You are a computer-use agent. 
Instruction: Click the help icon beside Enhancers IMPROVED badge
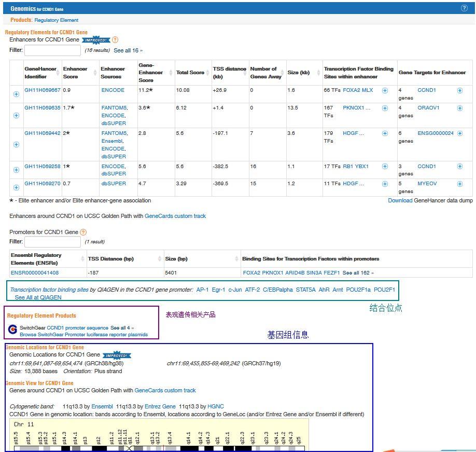tap(115, 40)
